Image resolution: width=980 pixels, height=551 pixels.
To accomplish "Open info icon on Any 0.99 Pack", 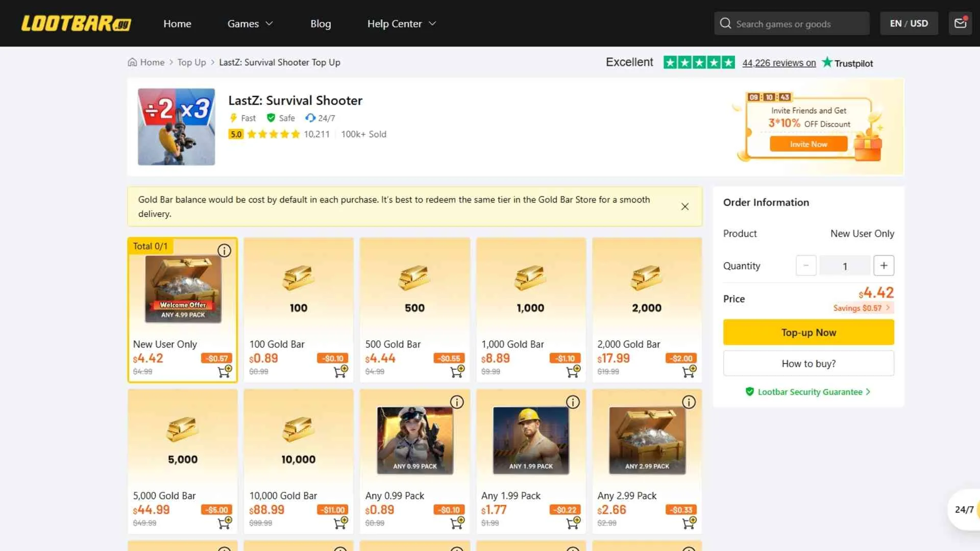I will pos(457,402).
